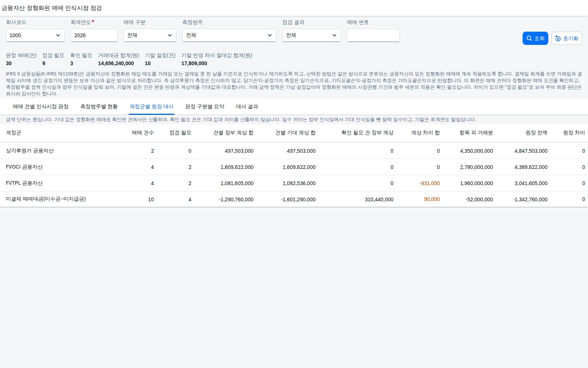The height and width of the screenshot is (368, 588).
Task: Click the 초기화 reset button
Action: (x=566, y=38)
